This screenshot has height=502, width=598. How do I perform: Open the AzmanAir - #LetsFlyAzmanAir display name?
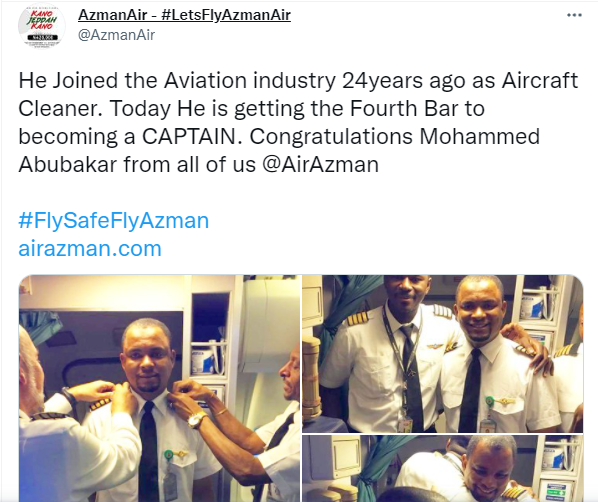[185, 15]
